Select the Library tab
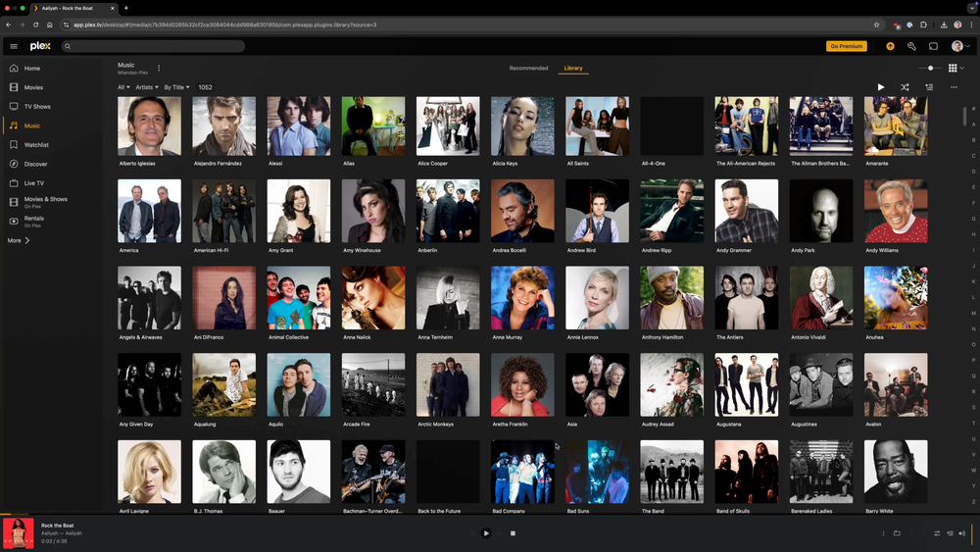This screenshot has width=980, height=552. pyautogui.click(x=573, y=69)
